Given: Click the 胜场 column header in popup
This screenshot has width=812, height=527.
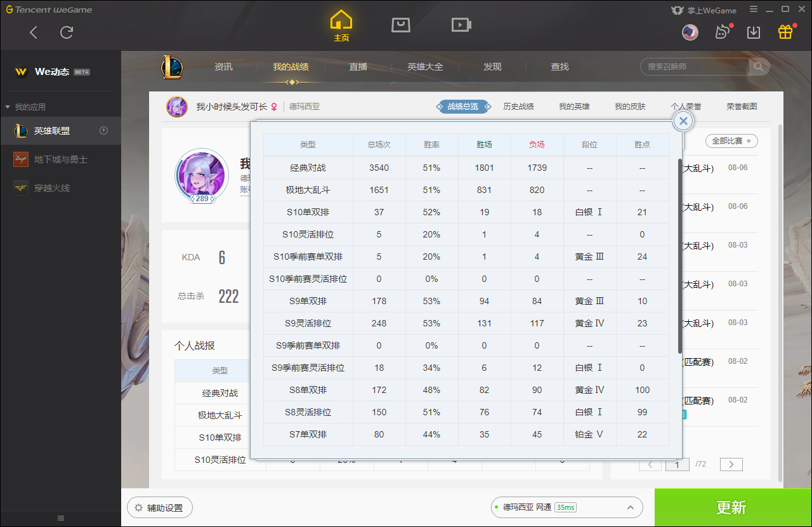Looking at the screenshot, I should point(485,145).
